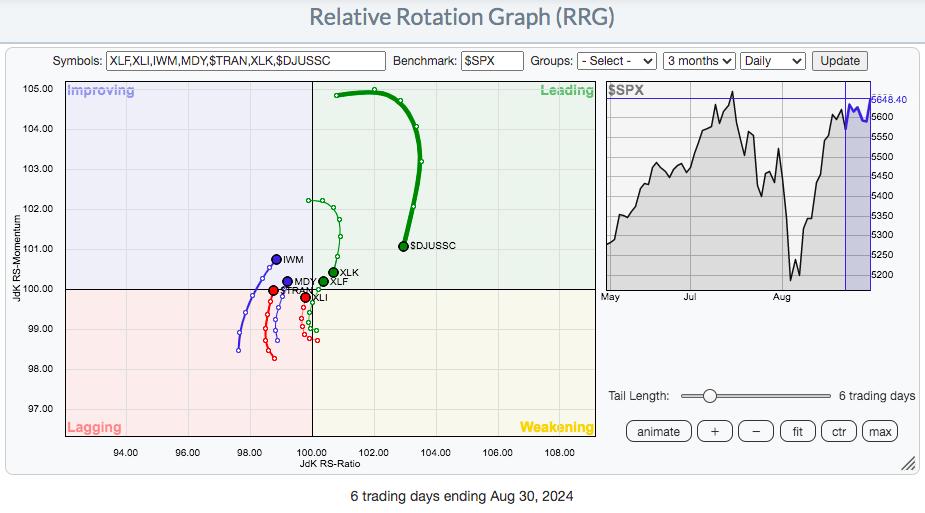Click the fit button

pos(798,431)
